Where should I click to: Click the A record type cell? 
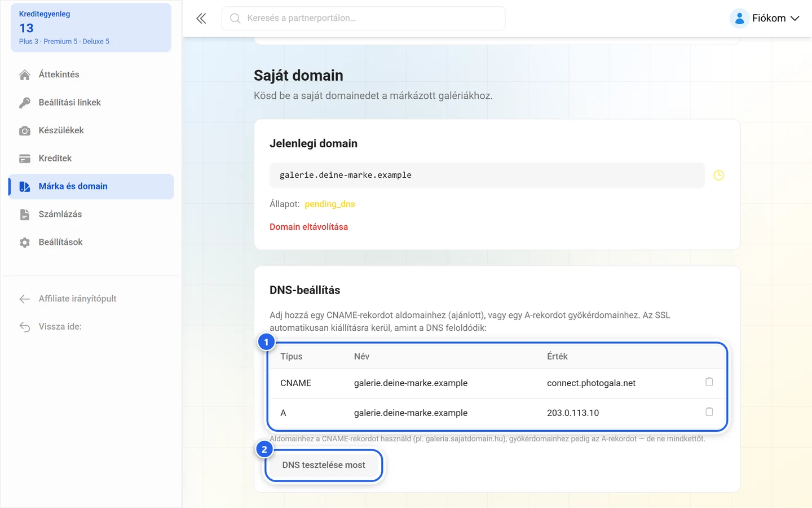tap(284, 413)
